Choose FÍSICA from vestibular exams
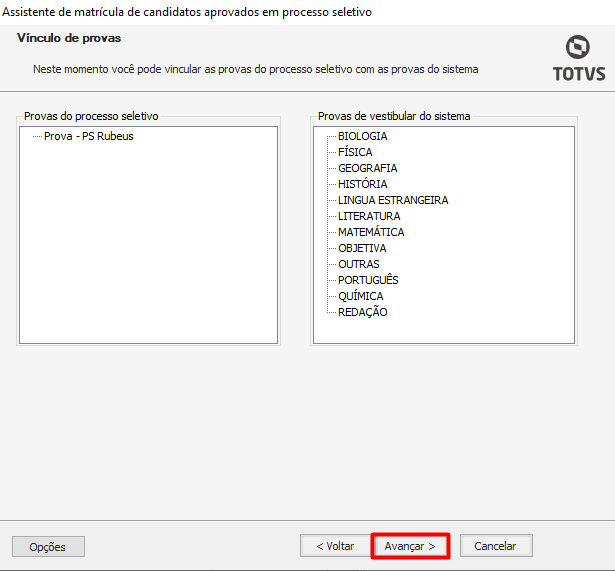This screenshot has height=571, width=615. (x=355, y=152)
